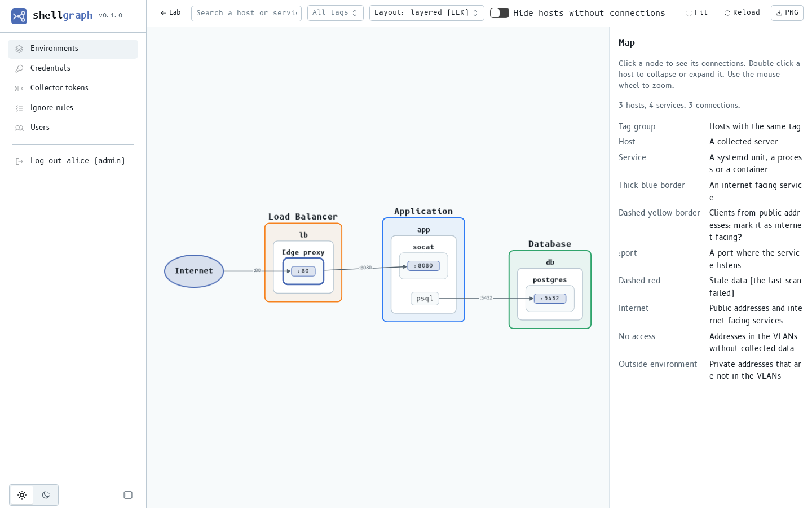The image size is (812, 508).
Task: Select the db host label
Action: click(550, 262)
